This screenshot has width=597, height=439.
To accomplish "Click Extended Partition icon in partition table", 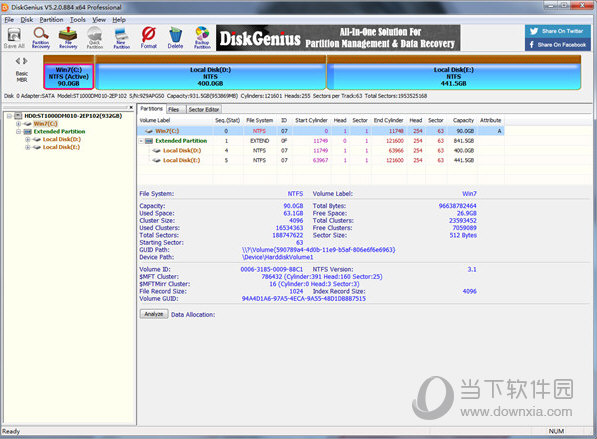I will point(149,141).
